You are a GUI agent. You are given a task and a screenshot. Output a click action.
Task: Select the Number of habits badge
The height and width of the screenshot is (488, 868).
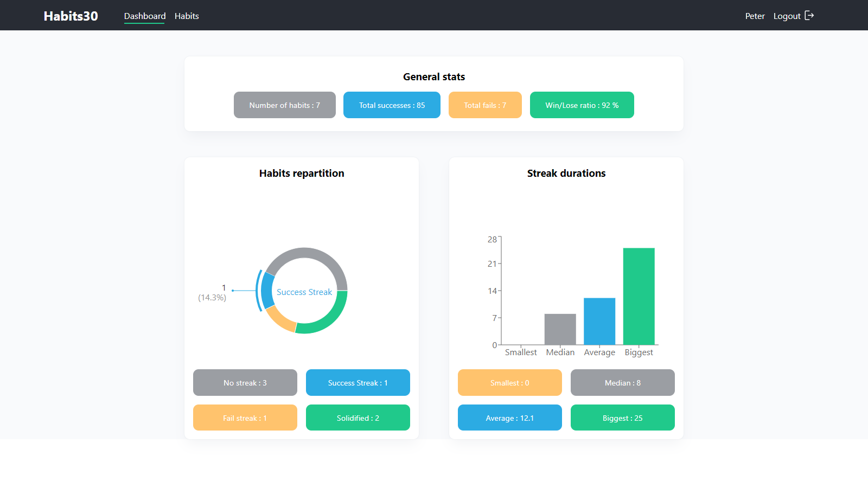click(284, 105)
